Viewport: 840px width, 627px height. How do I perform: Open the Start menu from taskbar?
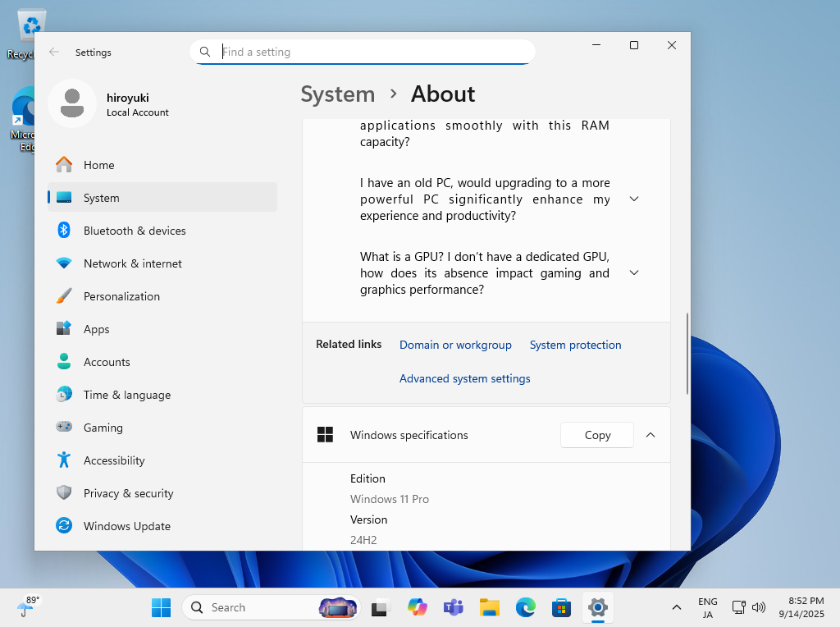pos(162,607)
